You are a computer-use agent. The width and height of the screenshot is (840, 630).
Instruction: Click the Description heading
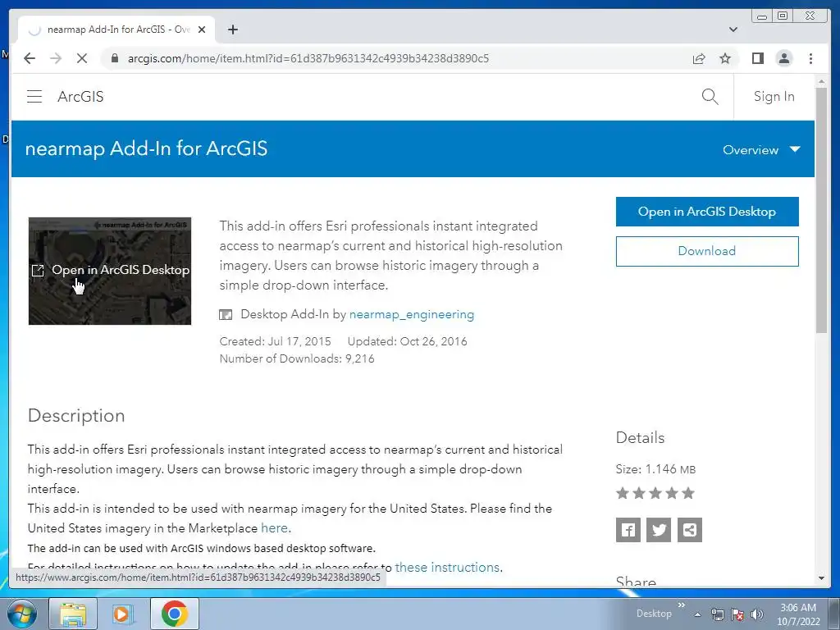click(x=76, y=416)
